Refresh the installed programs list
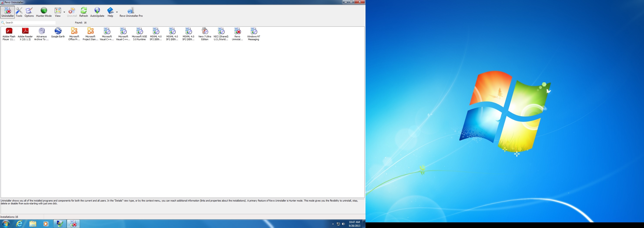The width and height of the screenshot is (644, 228). [84, 12]
